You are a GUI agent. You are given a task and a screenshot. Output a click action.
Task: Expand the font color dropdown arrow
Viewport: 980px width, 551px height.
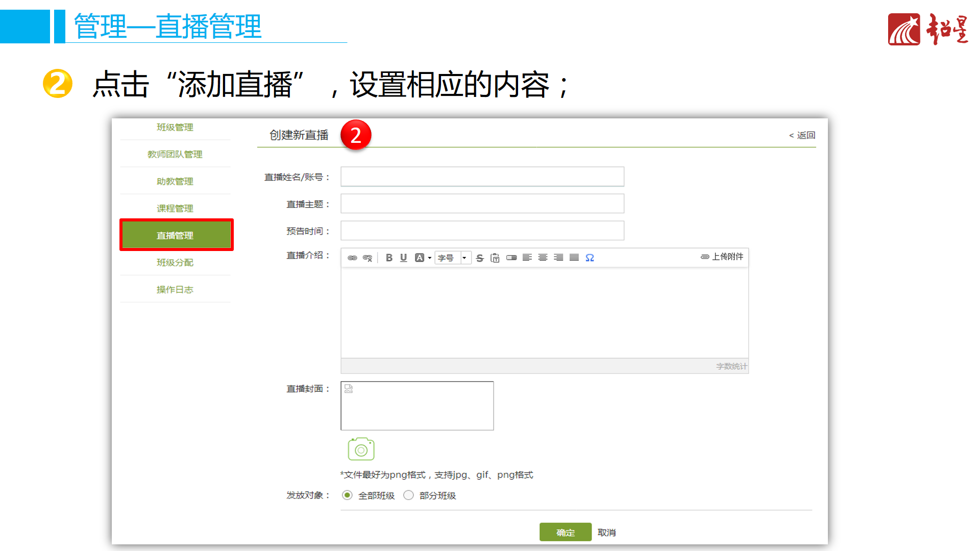point(430,258)
